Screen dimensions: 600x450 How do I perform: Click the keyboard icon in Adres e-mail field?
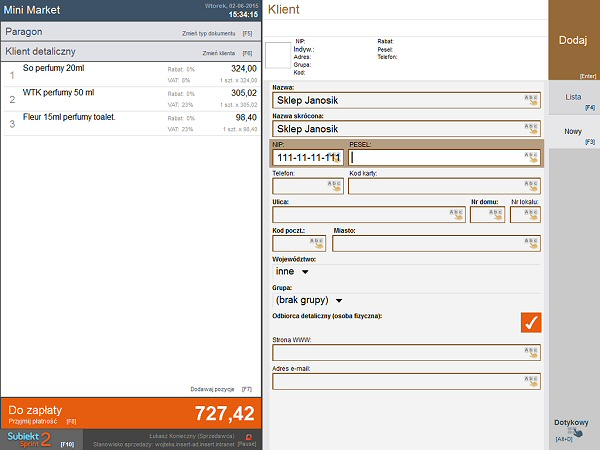(x=530, y=381)
